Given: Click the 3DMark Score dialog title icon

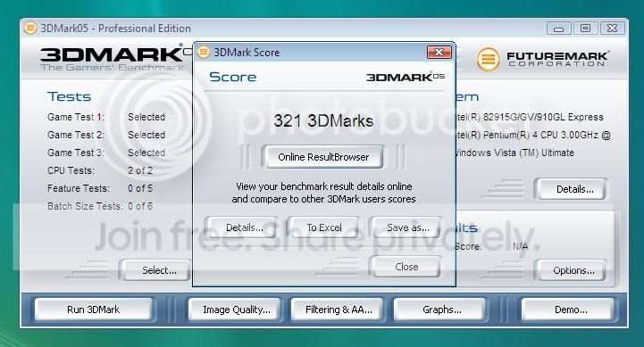Looking at the screenshot, I should (x=204, y=52).
